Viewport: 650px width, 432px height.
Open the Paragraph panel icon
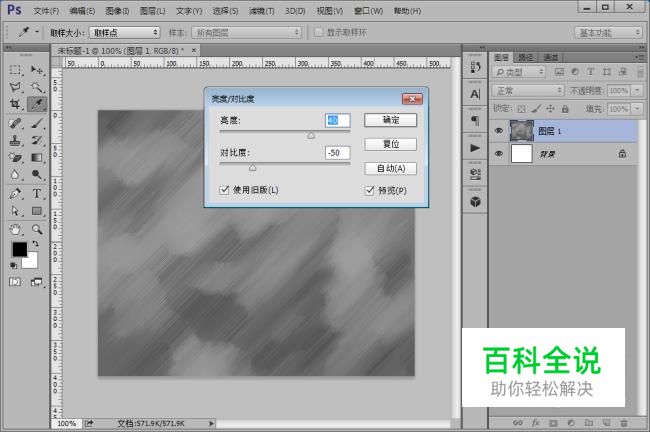(475, 121)
